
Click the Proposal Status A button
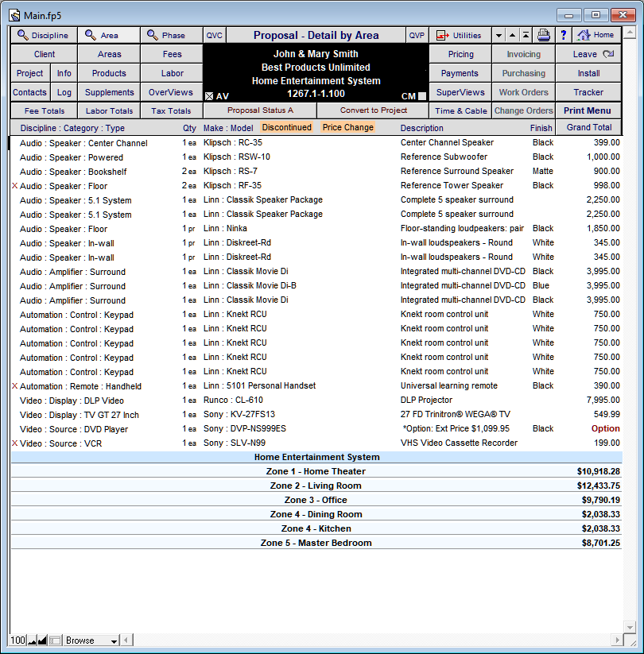(x=260, y=110)
